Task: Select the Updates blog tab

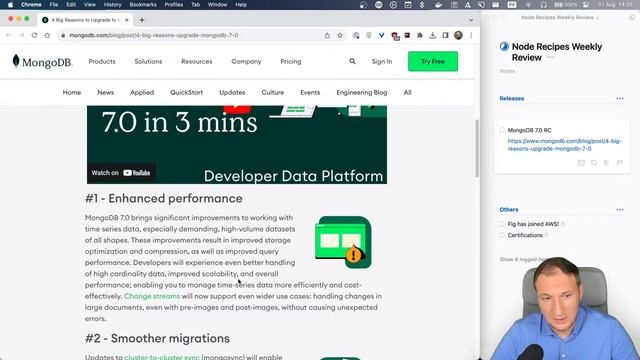Action: point(232,93)
